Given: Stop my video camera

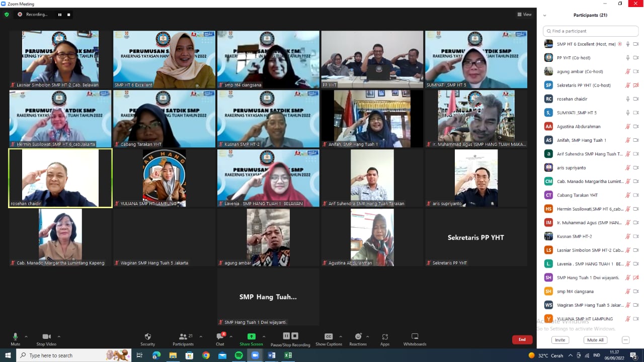Looking at the screenshot, I should point(47,339).
